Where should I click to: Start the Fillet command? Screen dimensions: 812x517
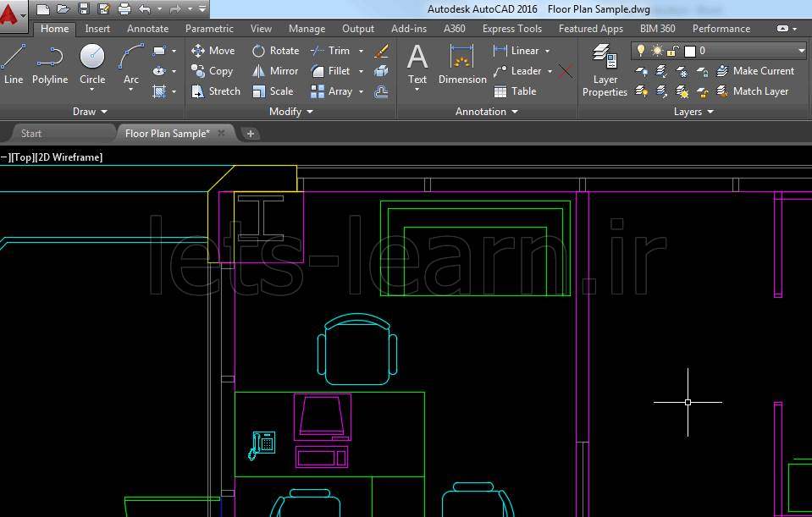pyautogui.click(x=330, y=71)
